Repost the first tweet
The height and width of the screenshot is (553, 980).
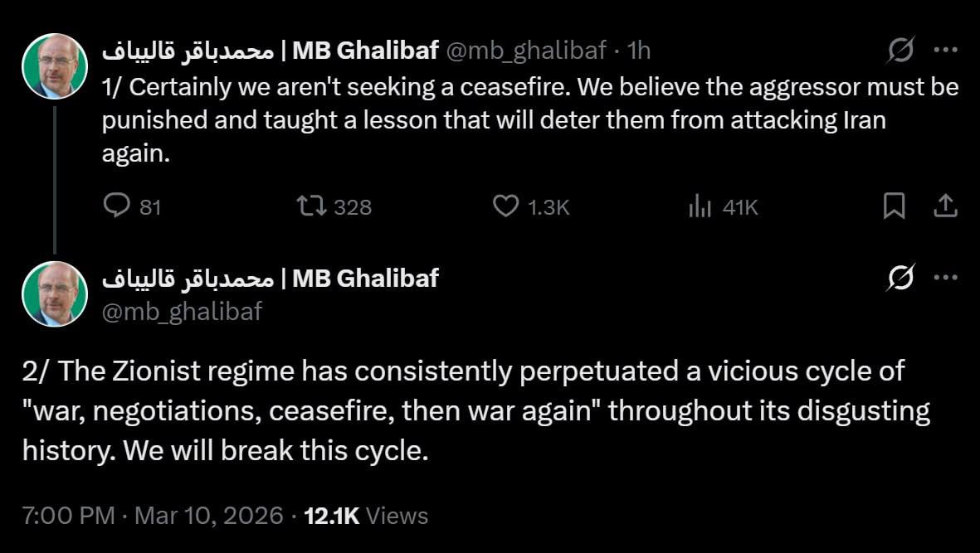click(x=311, y=206)
